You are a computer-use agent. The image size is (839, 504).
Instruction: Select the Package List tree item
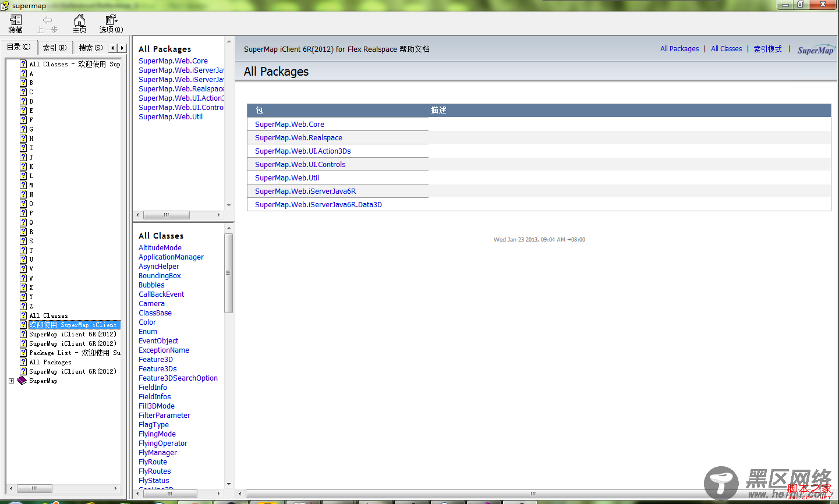75,353
